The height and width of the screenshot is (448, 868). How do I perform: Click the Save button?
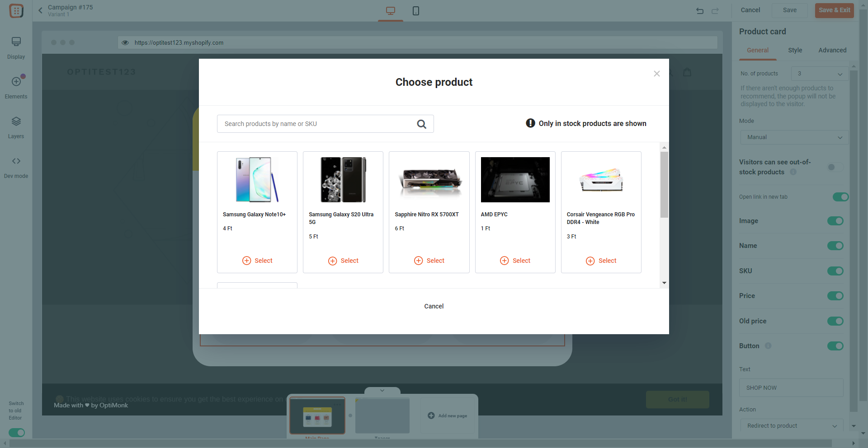(x=790, y=10)
